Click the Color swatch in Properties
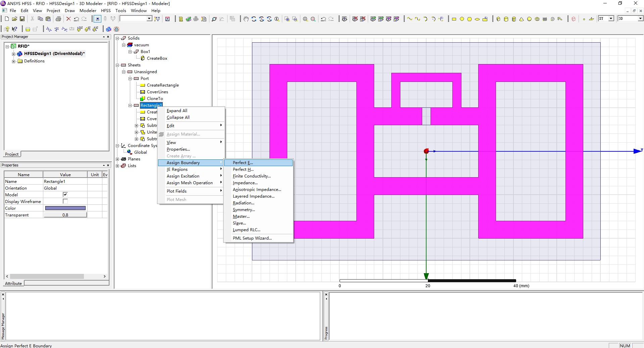Image resolution: width=644 pixels, height=348 pixels. coord(65,208)
